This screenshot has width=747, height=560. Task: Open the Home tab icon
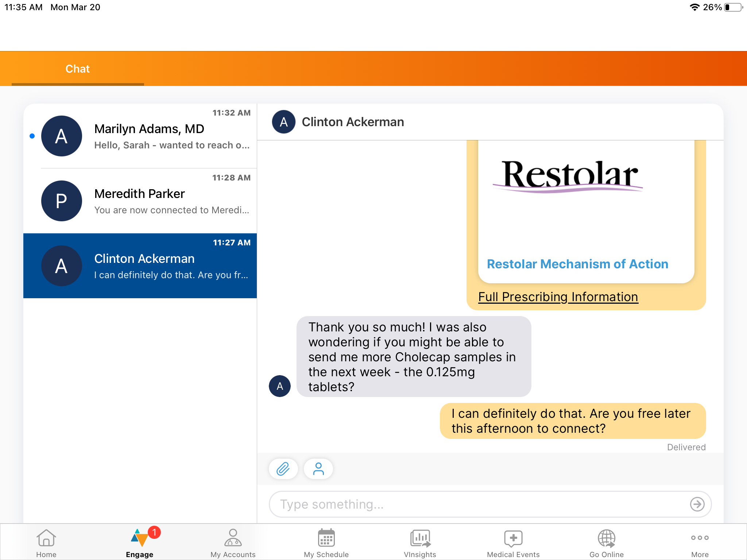[x=46, y=543]
